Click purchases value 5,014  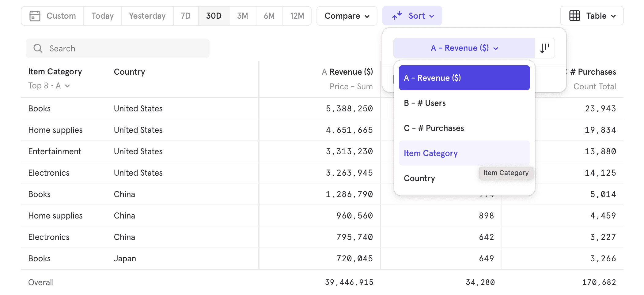coord(603,194)
